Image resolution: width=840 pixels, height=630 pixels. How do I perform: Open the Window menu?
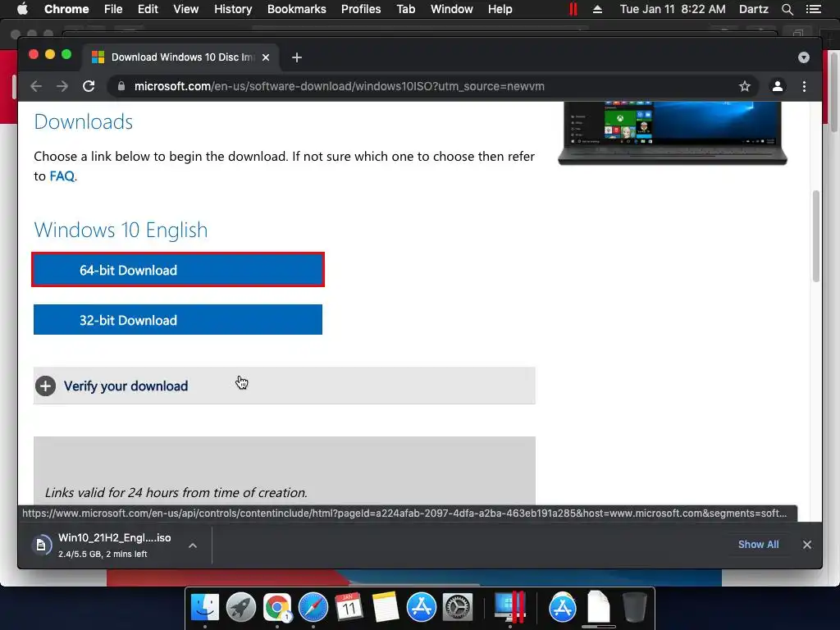click(x=451, y=9)
